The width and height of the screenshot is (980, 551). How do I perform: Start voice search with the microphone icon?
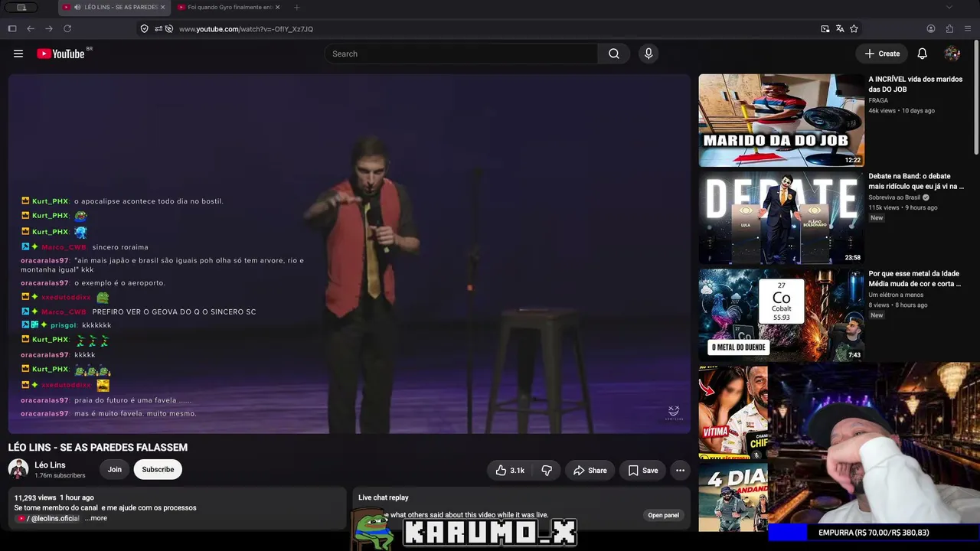[648, 54]
